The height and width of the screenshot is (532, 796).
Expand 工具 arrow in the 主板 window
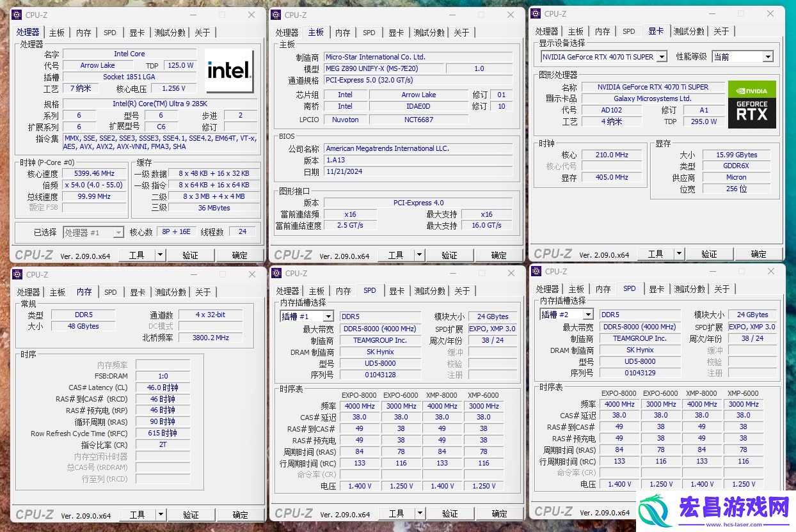(419, 255)
